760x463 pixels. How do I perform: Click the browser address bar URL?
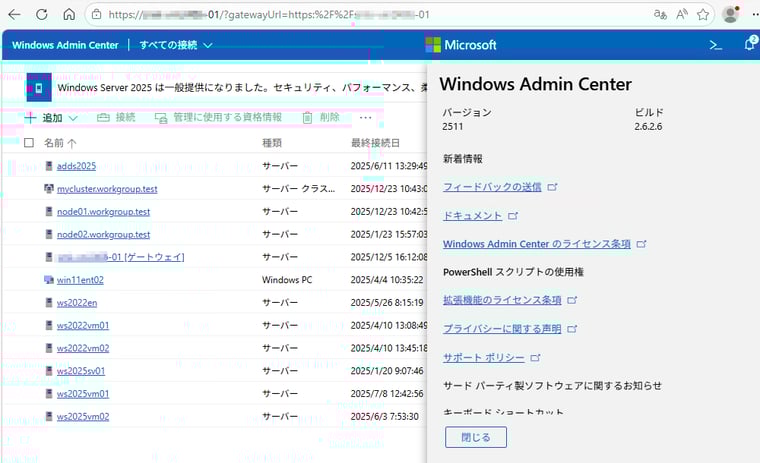[x=269, y=15]
